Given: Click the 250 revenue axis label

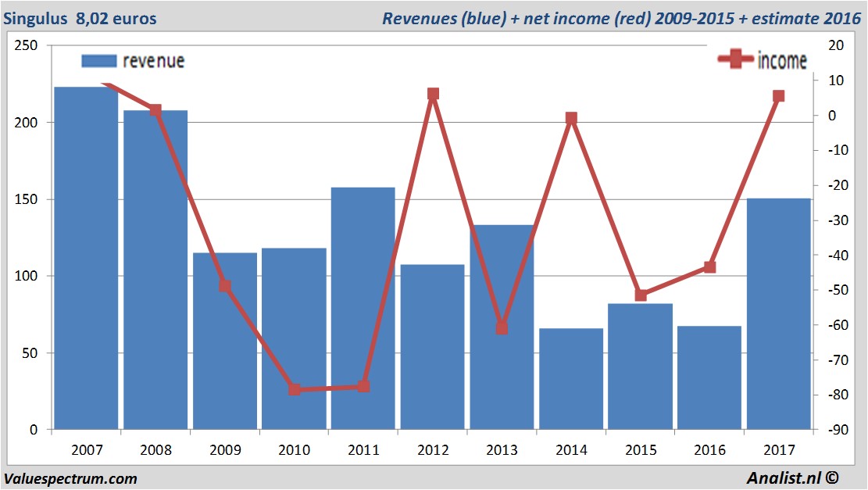Looking at the screenshot, I should click(x=26, y=45).
